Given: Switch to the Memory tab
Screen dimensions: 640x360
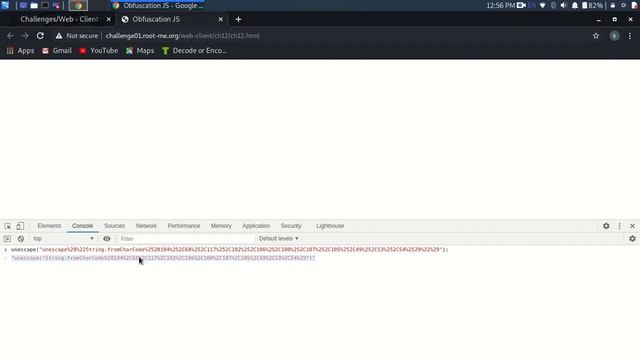Looking at the screenshot, I should 221,226.
